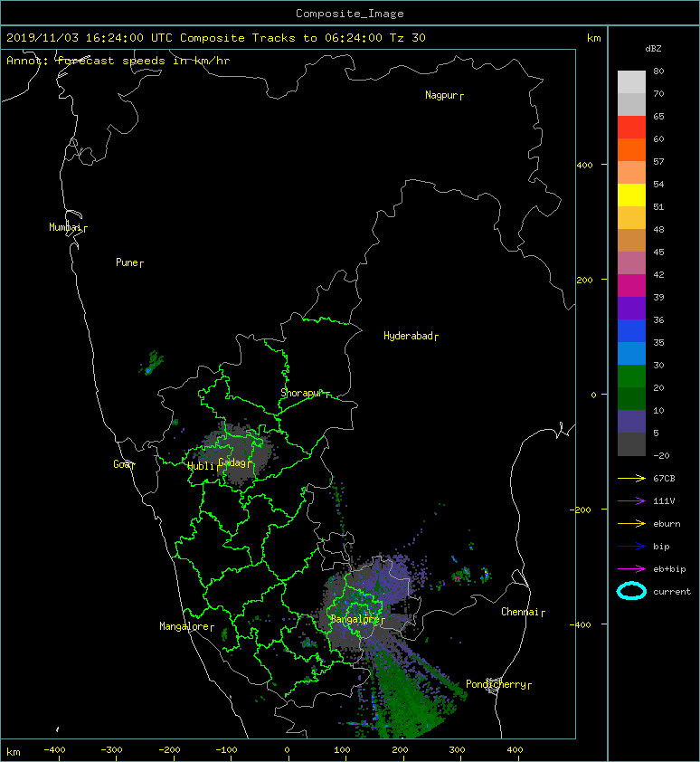700x762 pixels.
Task: Click the 200 tick on vertical axis
Action: [x=585, y=280]
